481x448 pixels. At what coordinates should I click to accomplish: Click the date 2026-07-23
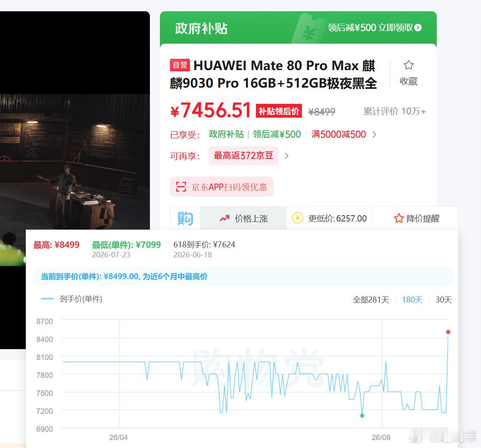point(111,254)
